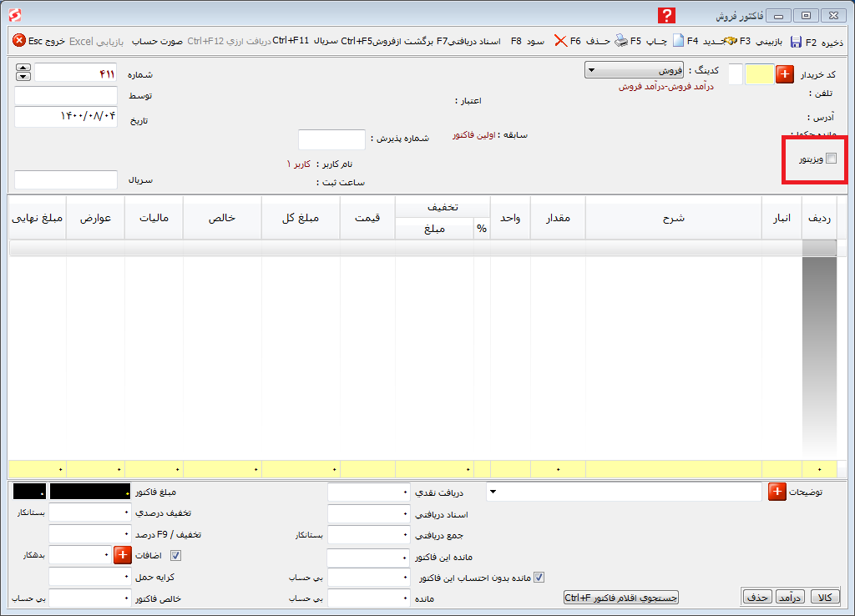
Task: Click the yellow کد خریدار input field
Action: pyautogui.click(x=760, y=74)
